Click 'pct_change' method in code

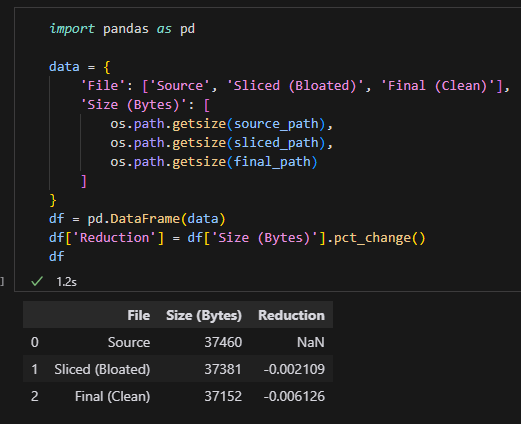[372, 238]
